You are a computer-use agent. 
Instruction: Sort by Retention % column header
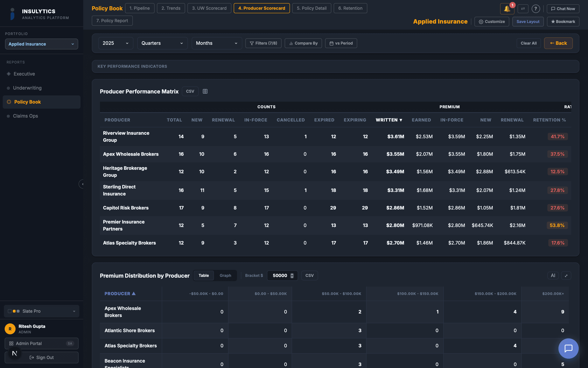[549, 120]
